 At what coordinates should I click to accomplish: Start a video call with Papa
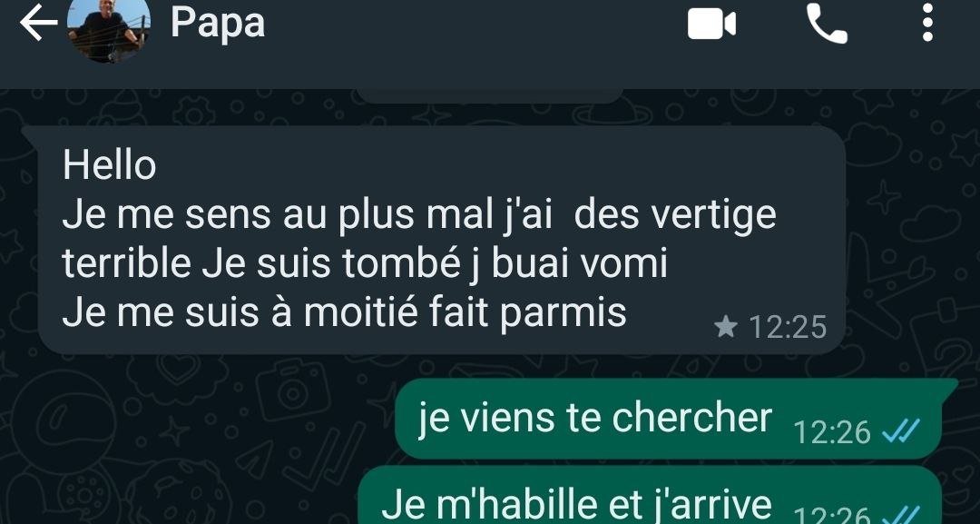(711, 25)
